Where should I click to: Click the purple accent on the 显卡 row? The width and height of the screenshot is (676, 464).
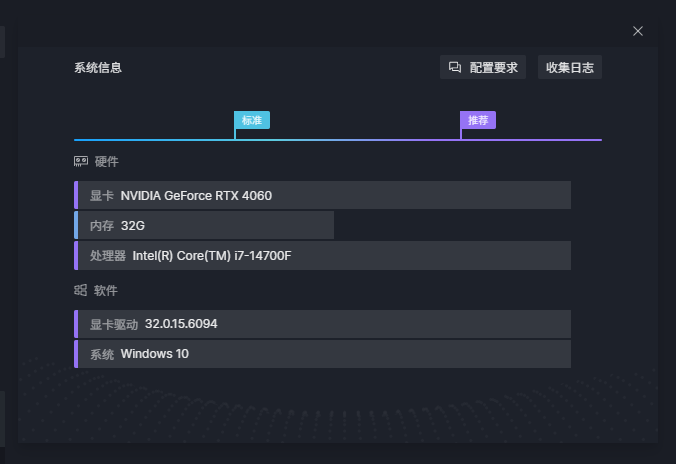(76, 195)
